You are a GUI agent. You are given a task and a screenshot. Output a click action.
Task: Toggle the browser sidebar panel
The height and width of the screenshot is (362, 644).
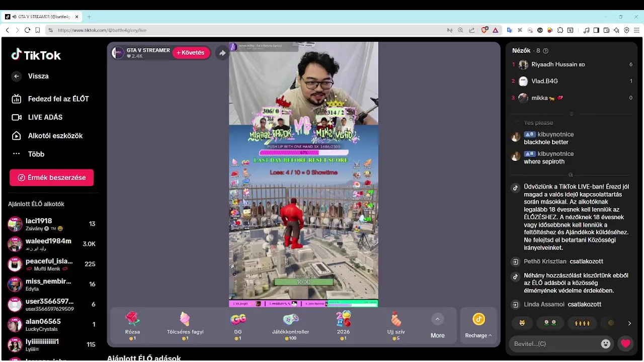[x=596, y=30]
